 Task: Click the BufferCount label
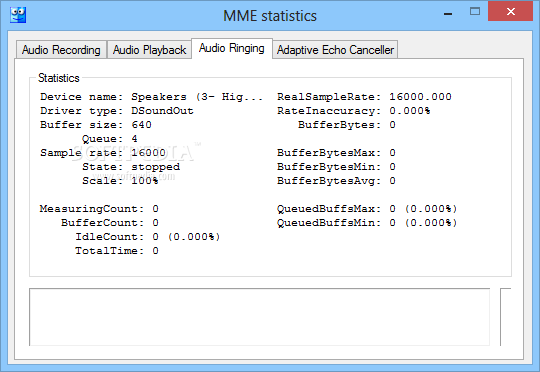pyautogui.click(x=102, y=223)
